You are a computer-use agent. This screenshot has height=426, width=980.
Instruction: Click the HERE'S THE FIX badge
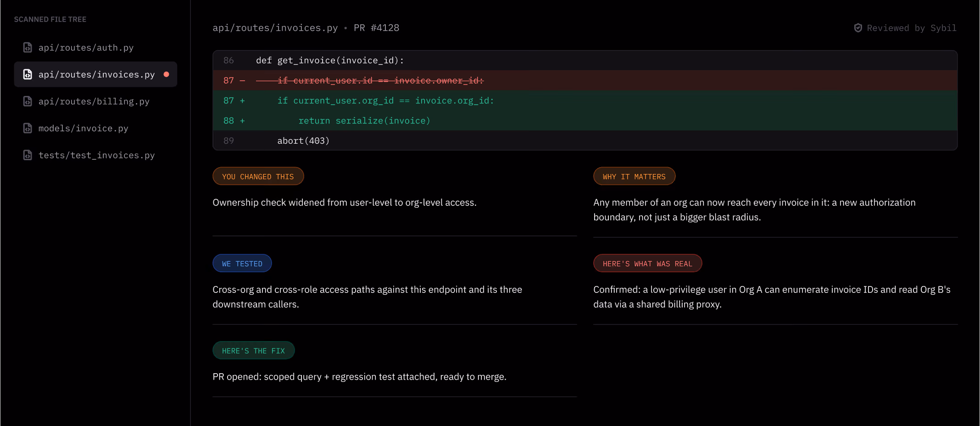click(x=253, y=351)
